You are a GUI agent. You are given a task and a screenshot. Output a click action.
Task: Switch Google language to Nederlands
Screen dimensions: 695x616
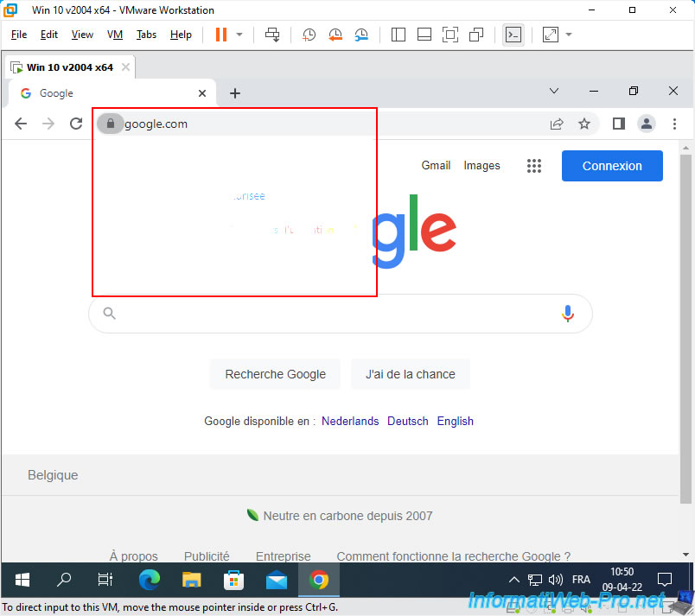tap(350, 421)
